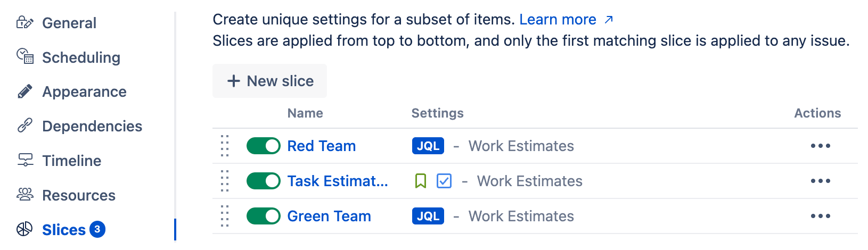Screen dimensions: 868x250
Task: Expand actions menu for Green Team slice
Action: [820, 216]
